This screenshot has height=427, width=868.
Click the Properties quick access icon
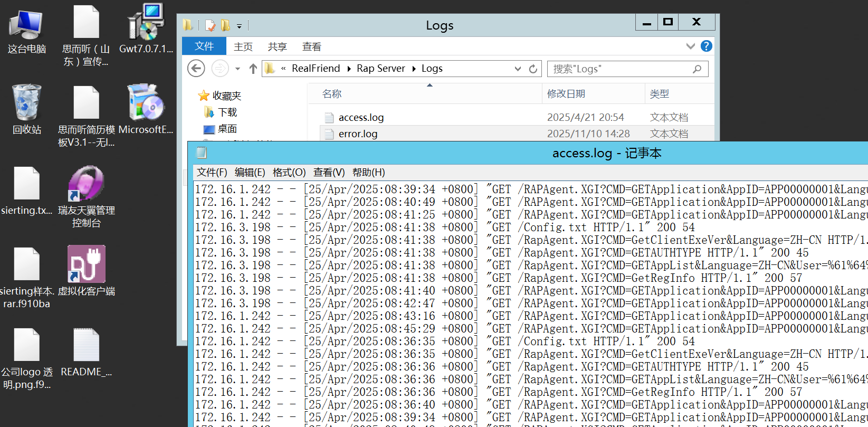click(210, 25)
